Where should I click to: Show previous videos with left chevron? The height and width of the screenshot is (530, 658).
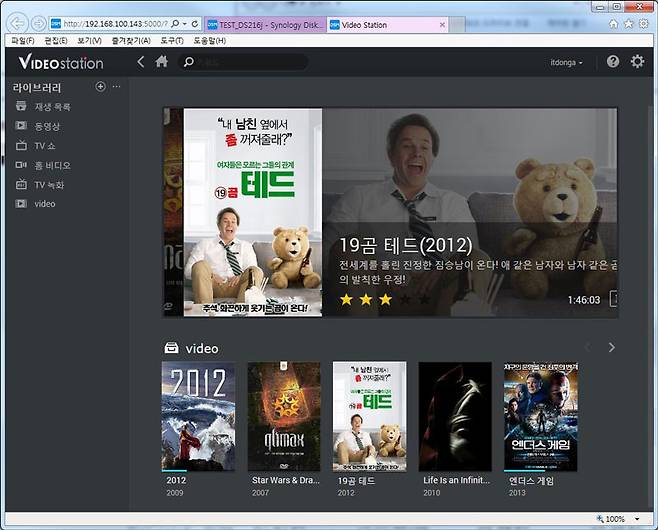click(x=588, y=347)
